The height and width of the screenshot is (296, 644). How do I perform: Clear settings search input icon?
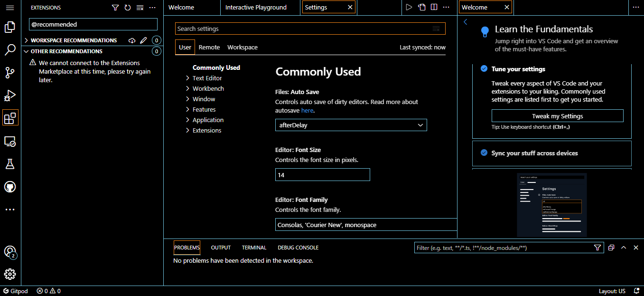436,29
